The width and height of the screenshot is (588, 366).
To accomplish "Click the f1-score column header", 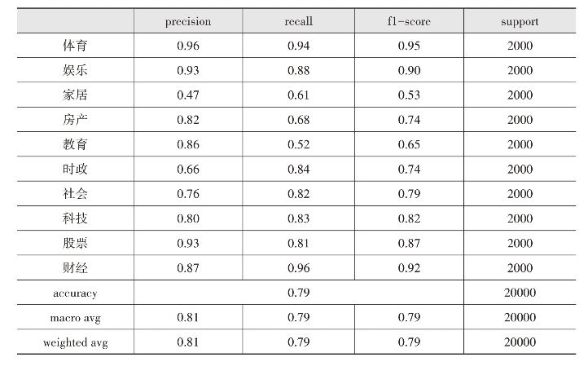I will click(x=409, y=22).
